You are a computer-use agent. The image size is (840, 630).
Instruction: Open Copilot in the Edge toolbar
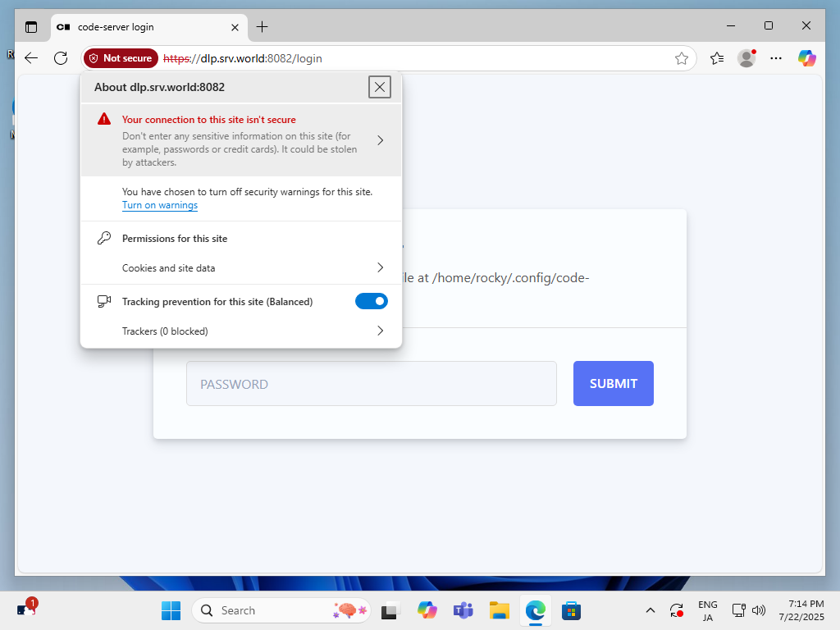click(807, 58)
